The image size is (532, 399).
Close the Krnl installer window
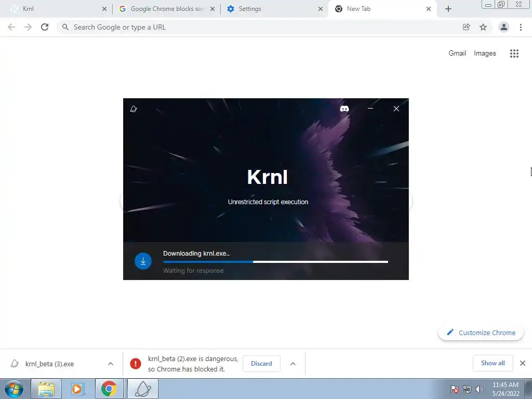396,109
